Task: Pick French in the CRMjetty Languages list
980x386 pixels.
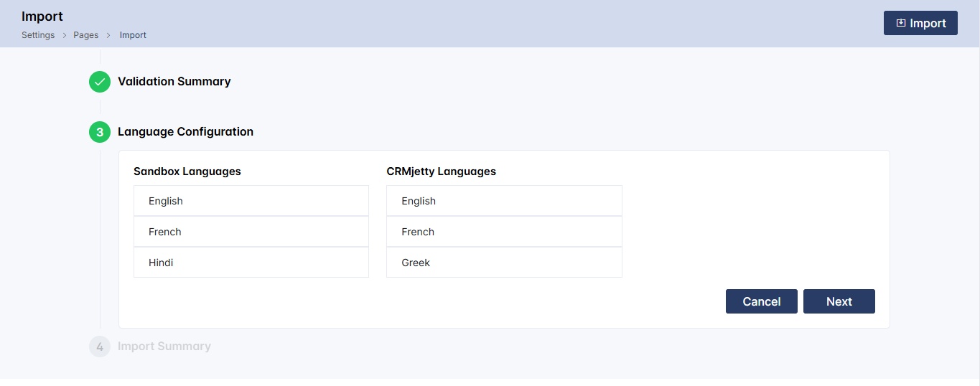Action: 504,232
